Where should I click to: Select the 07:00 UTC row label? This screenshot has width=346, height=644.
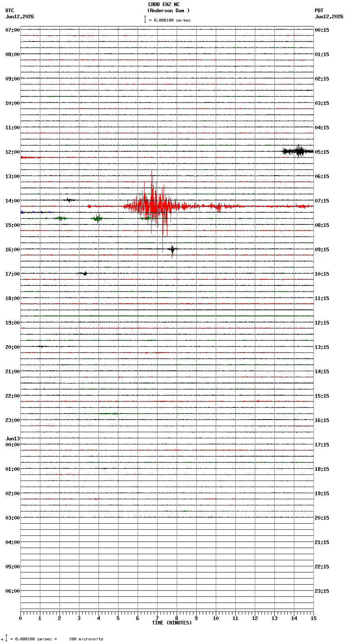(13, 30)
